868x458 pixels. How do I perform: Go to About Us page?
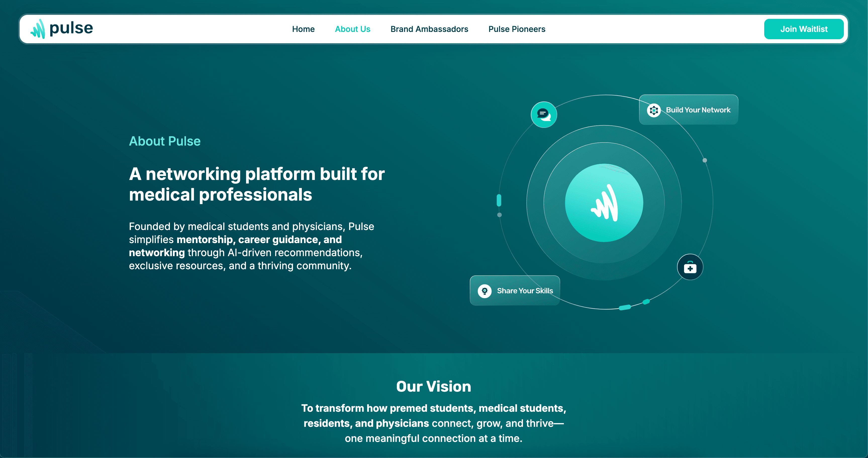tap(353, 29)
